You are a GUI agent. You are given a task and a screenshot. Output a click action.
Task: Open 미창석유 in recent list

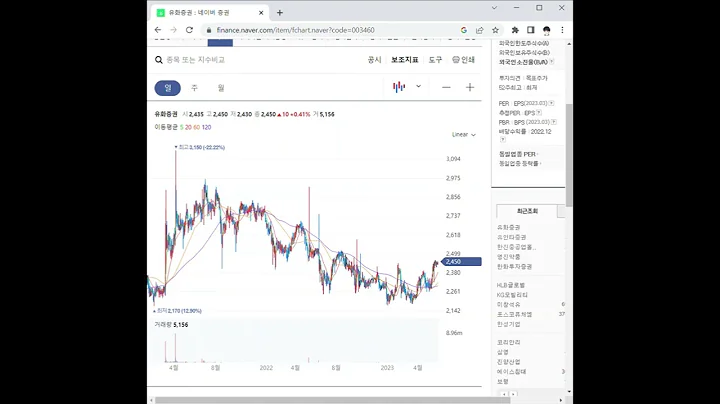[508, 304]
